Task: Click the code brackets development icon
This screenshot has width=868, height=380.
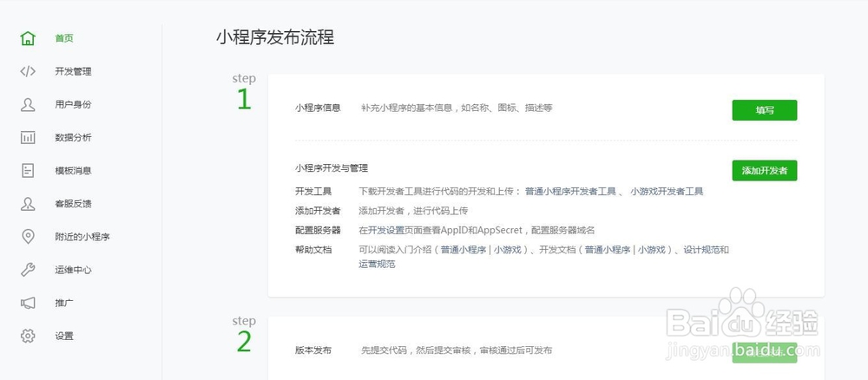Action: point(28,71)
